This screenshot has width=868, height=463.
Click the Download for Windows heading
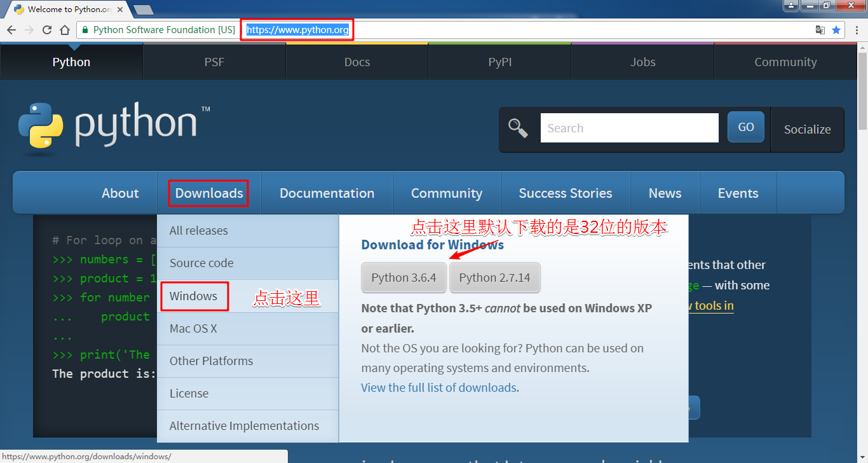433,245
